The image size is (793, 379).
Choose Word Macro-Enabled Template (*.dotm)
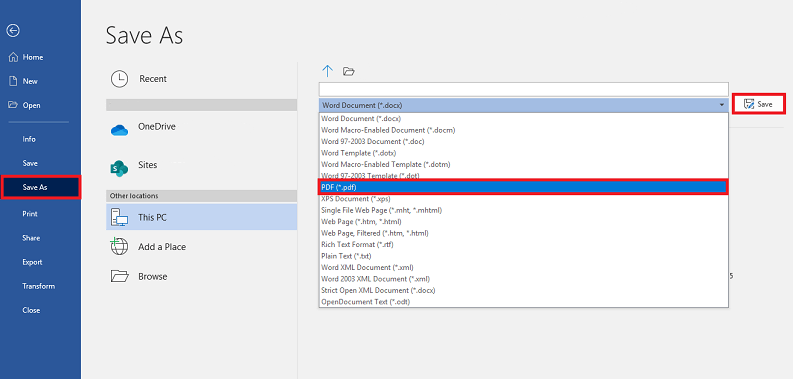(x=523, y=164)
